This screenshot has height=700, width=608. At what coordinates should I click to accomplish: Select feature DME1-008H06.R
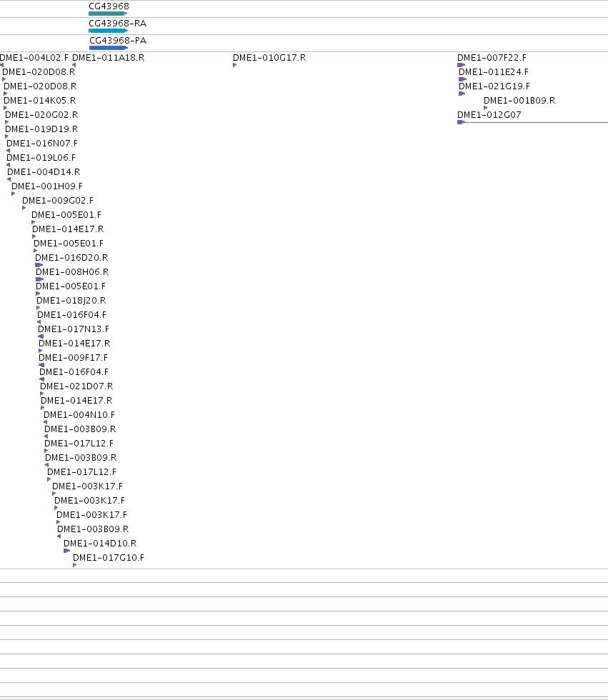tap(72, 272)
